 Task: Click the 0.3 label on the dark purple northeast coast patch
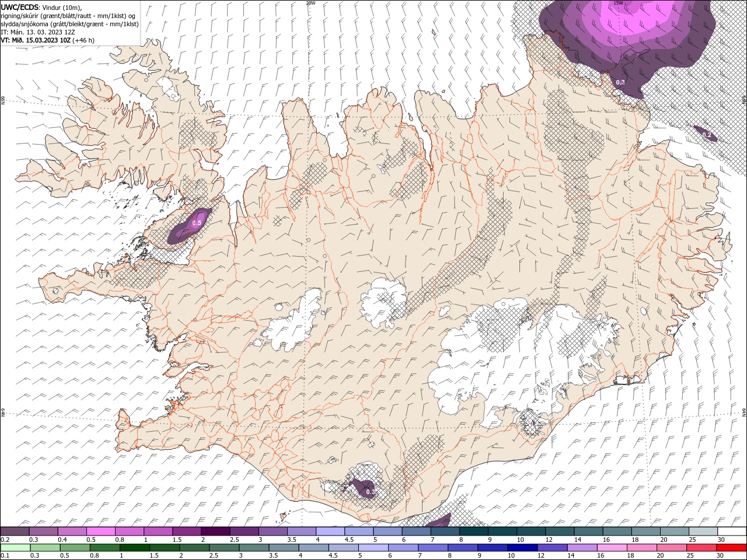tap(620, 82)
